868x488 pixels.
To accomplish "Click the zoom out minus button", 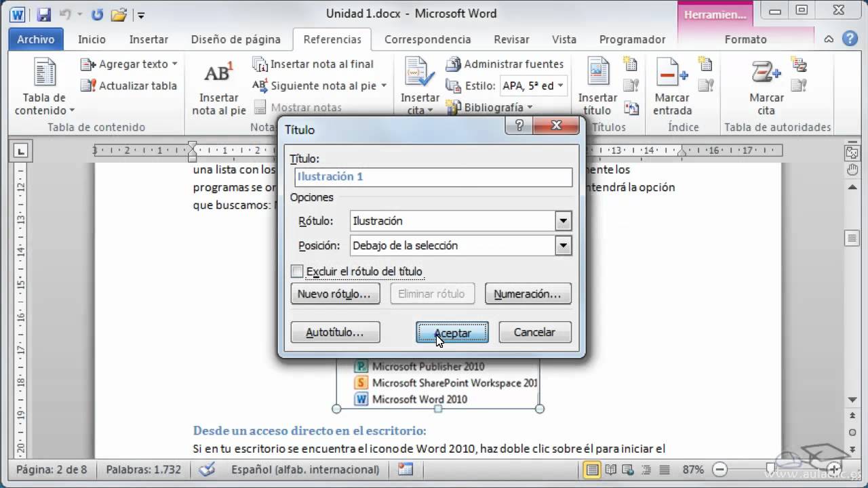I will pyautogui.click(x=720, y=469).
